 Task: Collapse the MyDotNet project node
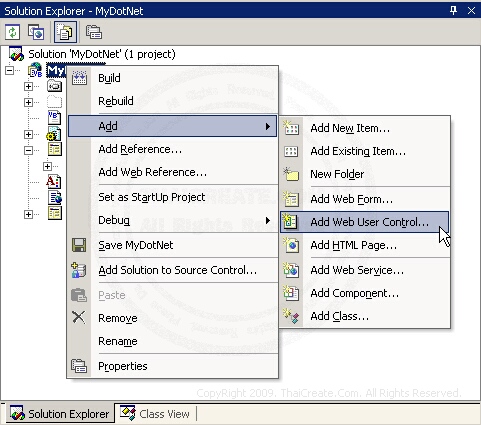[10, 70]
